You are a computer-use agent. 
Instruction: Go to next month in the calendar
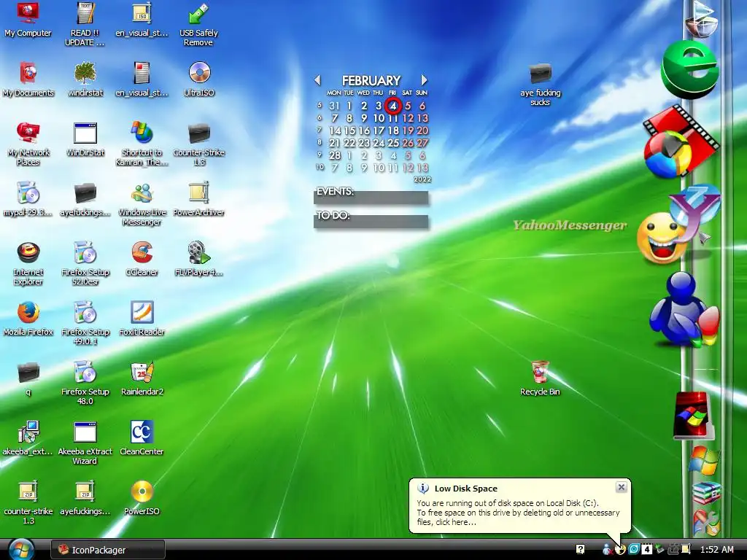424,80
